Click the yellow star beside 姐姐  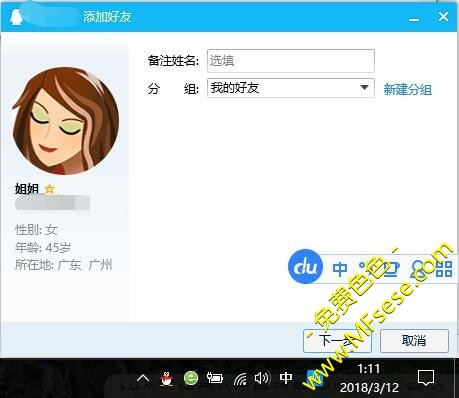[x=49, y=189]
